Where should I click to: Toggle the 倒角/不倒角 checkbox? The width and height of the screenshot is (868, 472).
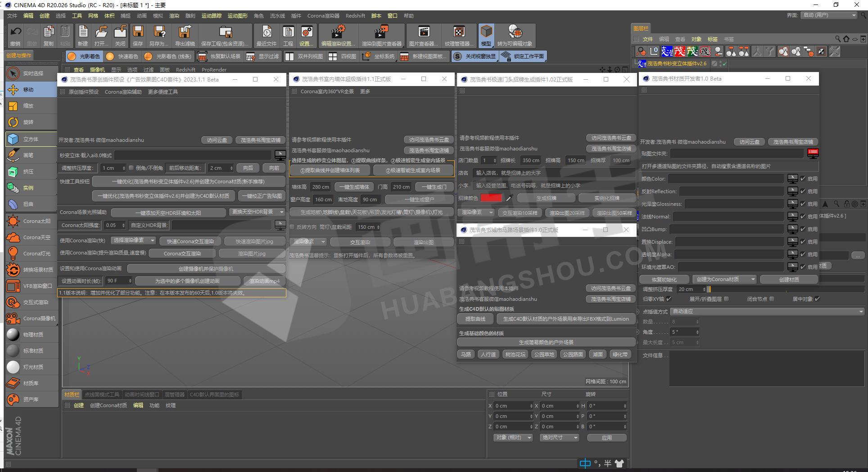point(131,168)
